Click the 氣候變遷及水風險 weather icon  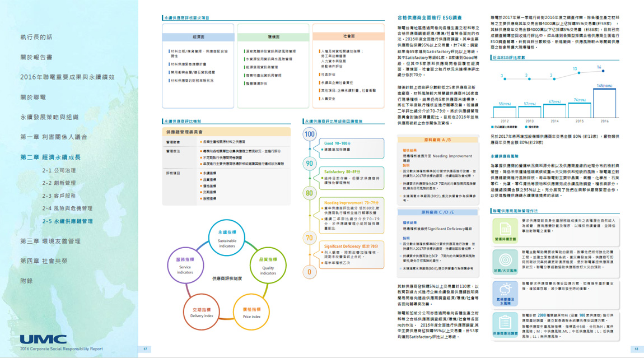[505, 292]
